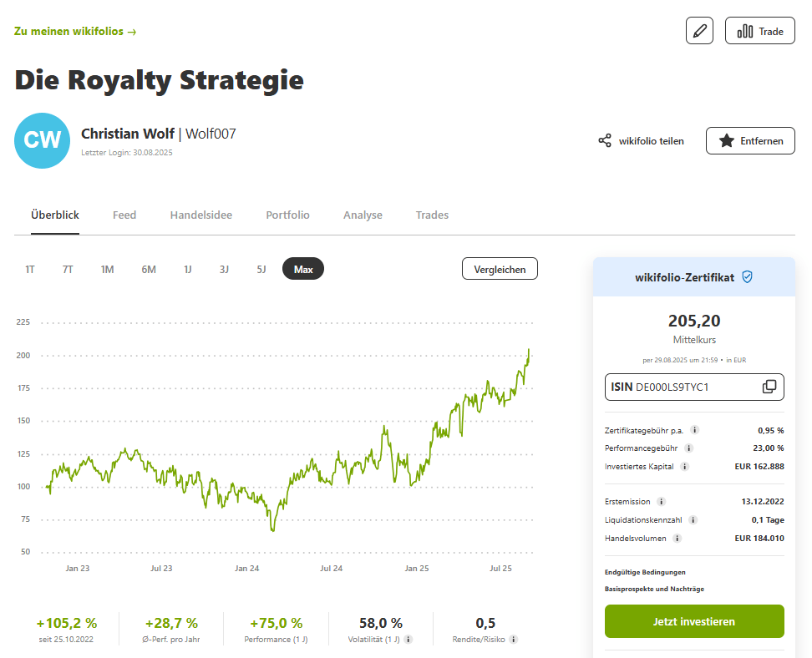Select the Max time range
812x658 pixels.
click(x=303, y=269)
